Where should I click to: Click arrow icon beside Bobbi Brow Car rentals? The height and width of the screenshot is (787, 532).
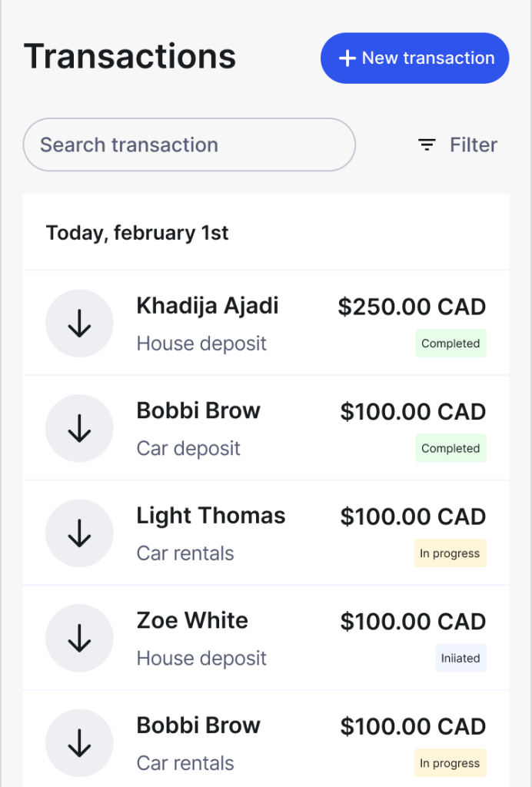coord(79,743)
